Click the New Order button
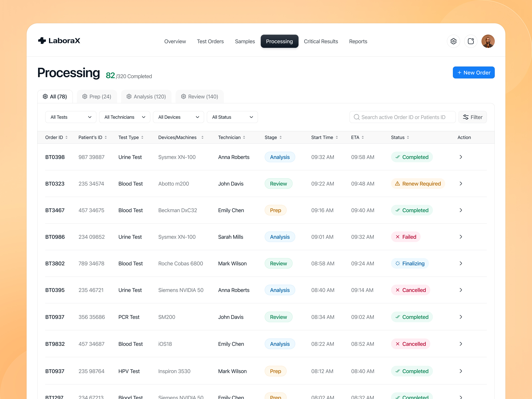 pyautogui.click(x=473, y=72)
